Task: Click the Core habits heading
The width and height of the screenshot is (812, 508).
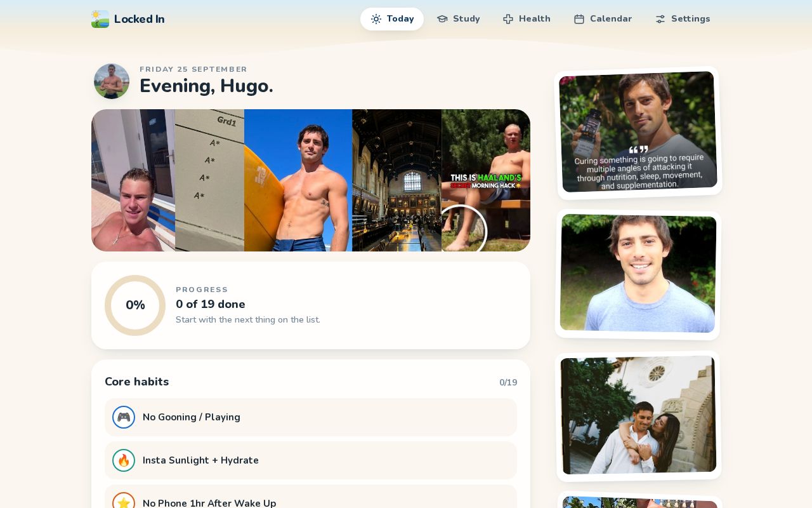Action: coord(137,382)
